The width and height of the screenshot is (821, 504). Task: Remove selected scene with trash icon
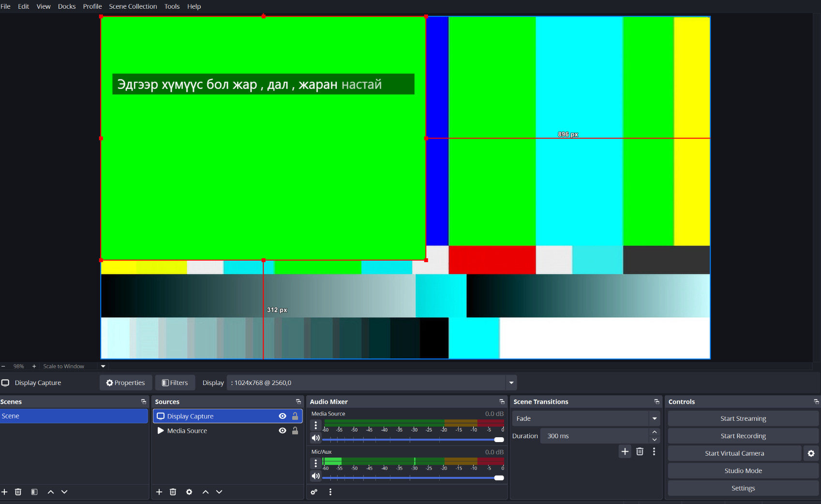[18, 492]
